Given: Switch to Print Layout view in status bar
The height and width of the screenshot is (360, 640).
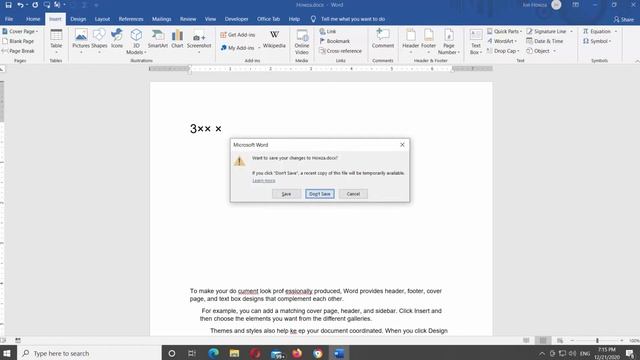Looking at the screenshot, I should click(x=542, y=340).
